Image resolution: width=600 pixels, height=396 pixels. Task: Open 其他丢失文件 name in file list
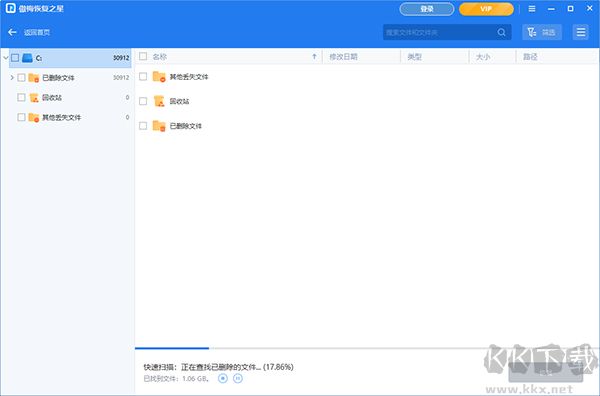(x=189, y=77)
